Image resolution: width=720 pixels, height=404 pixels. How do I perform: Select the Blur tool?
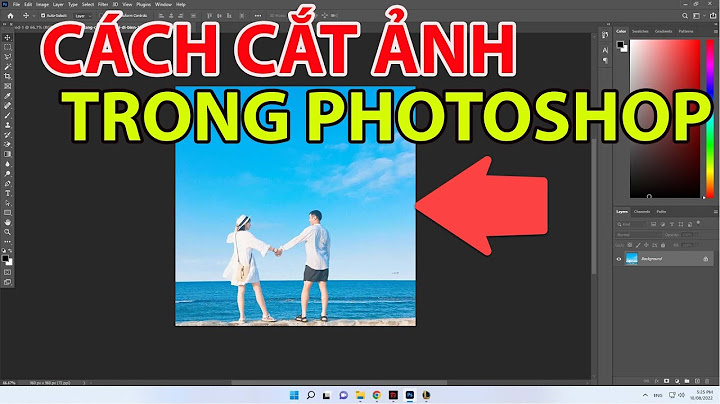click(7, 164)
